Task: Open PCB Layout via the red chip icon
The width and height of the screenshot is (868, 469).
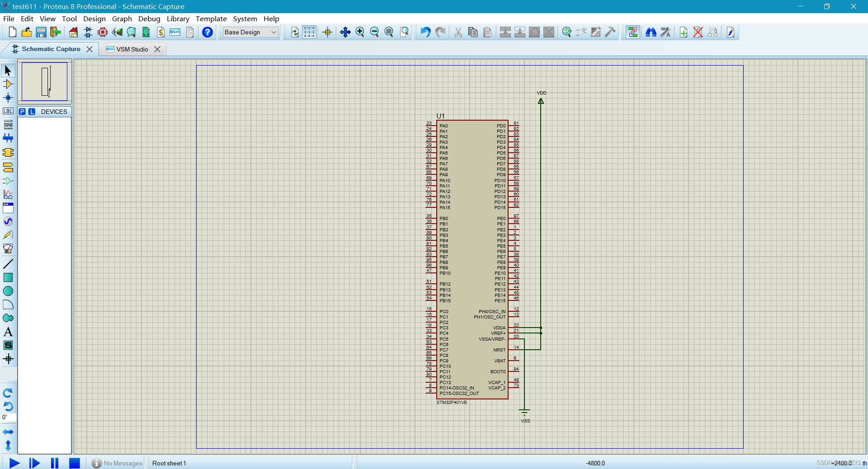Action: (x=103, y=32)
